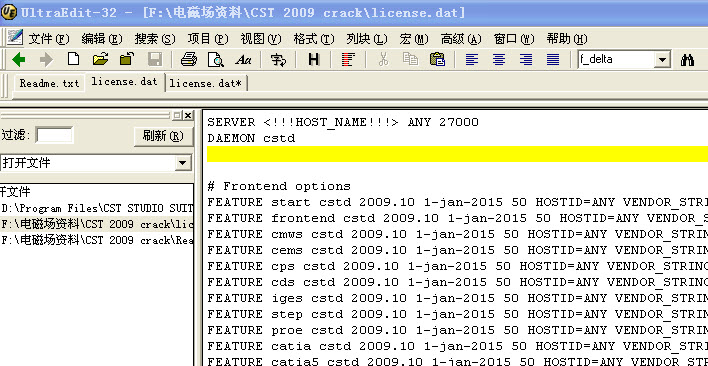
Task: Click the UltraEdit title bar logo
Action: coord(9,12)
